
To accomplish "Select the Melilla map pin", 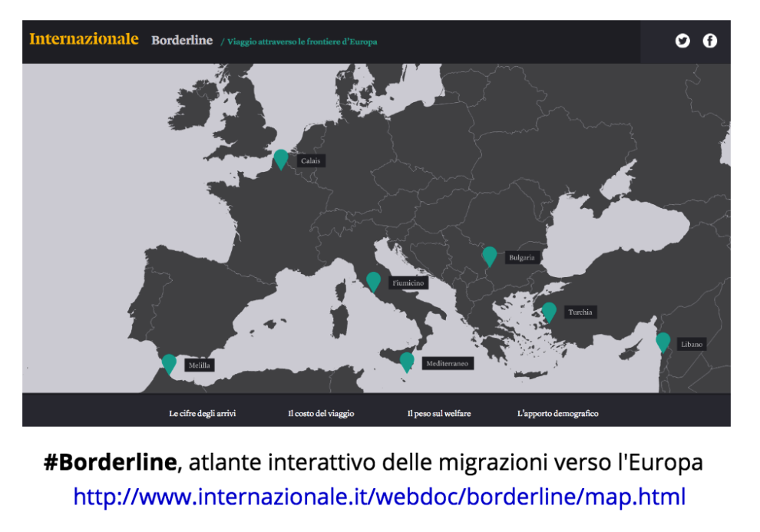I will pyautogui.click(x=169, y=365).
